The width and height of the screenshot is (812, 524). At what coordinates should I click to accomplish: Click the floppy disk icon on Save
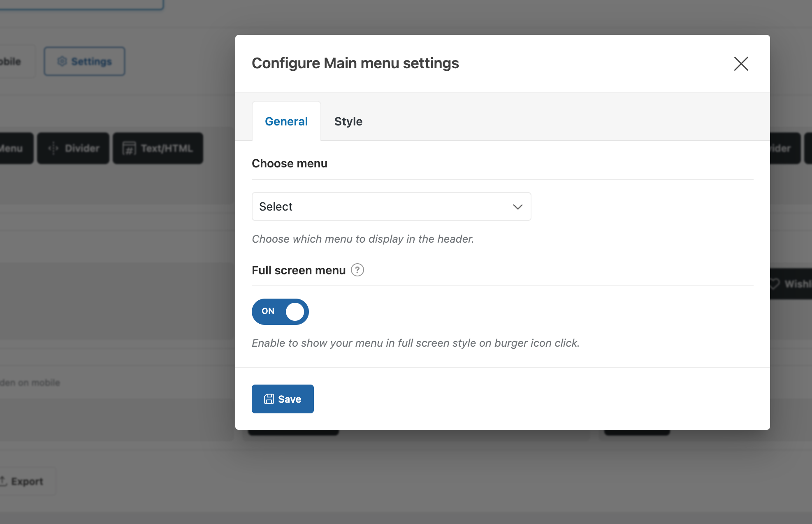click(269, 399)
